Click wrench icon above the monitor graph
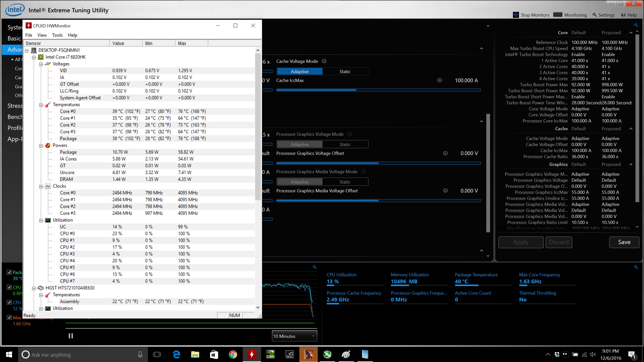 point(314,267)
